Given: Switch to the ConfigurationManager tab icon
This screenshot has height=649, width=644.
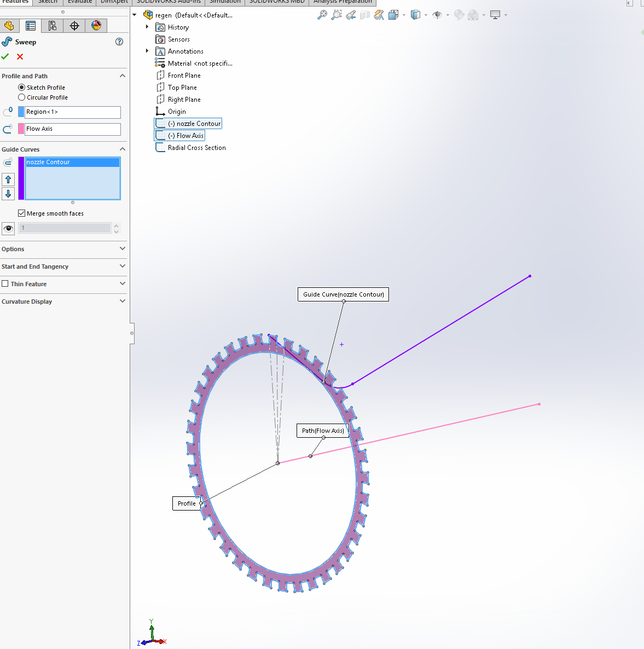Looking at the screenshot, I should [52, 25].
